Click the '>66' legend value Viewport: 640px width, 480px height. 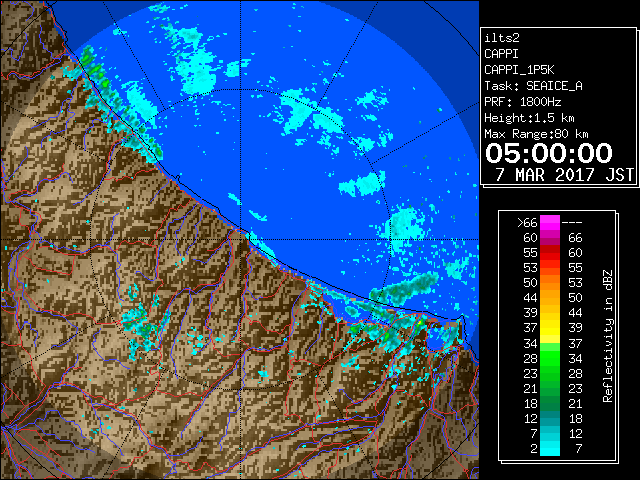click(527, 223)
